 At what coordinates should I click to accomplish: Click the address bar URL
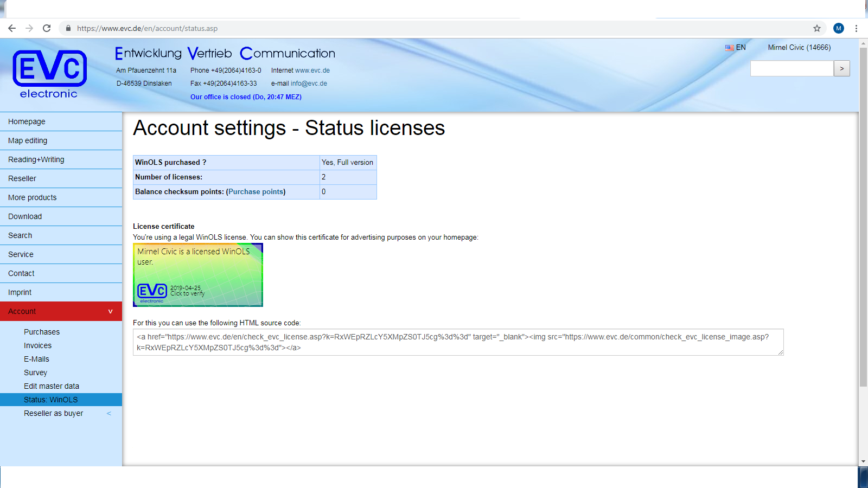147,28
